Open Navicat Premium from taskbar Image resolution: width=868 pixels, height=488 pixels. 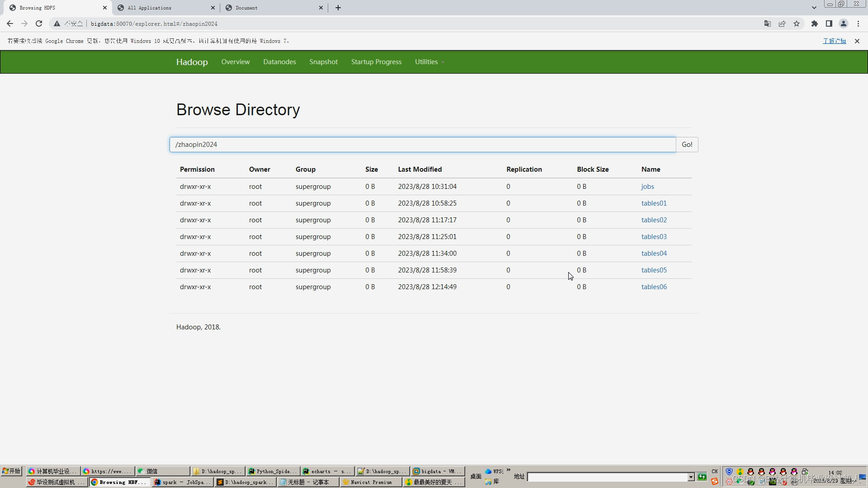click(x=371, y=482)
